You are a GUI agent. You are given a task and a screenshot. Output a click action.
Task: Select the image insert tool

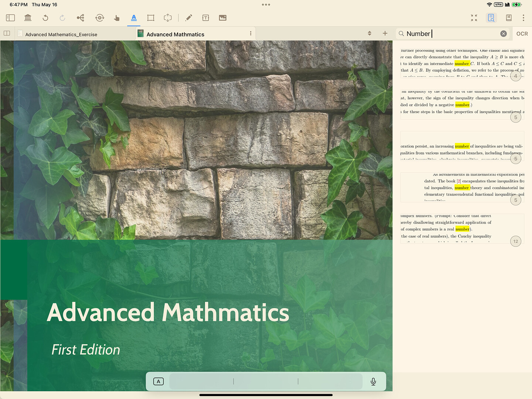[x=223, y=18]
